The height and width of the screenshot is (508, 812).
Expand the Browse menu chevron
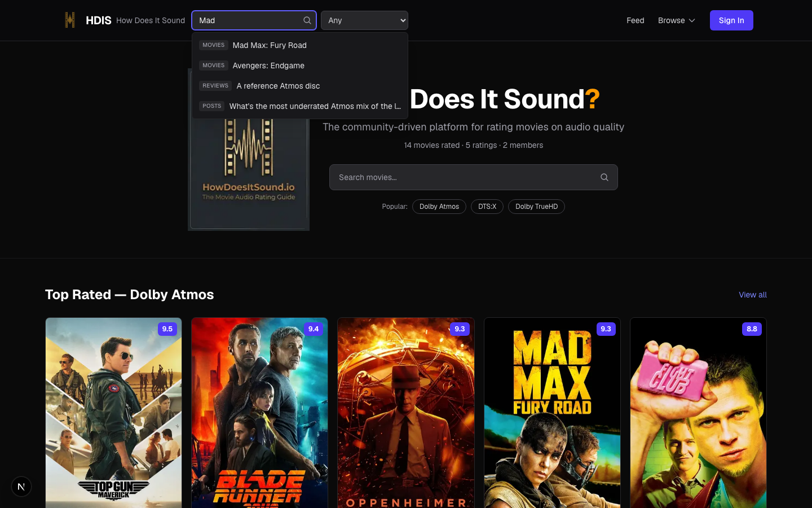(x=692, y=20)
